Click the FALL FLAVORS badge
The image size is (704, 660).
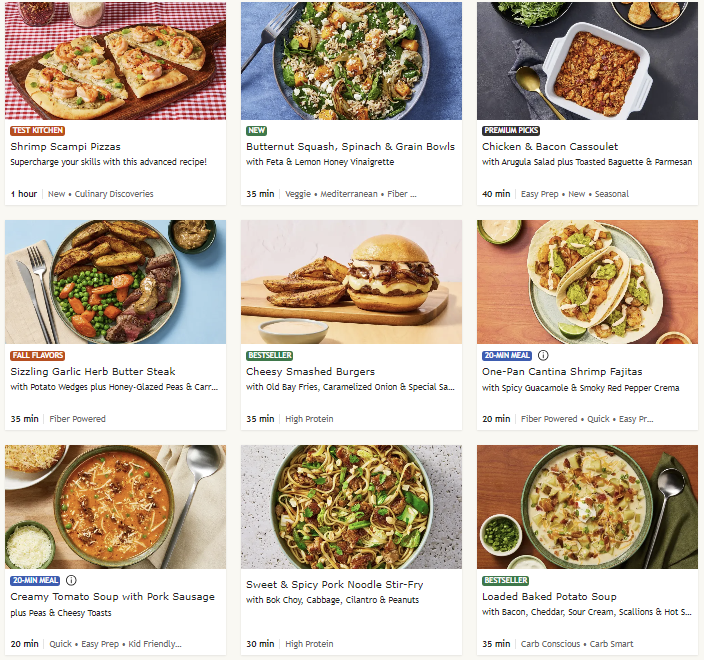(37, 355)
